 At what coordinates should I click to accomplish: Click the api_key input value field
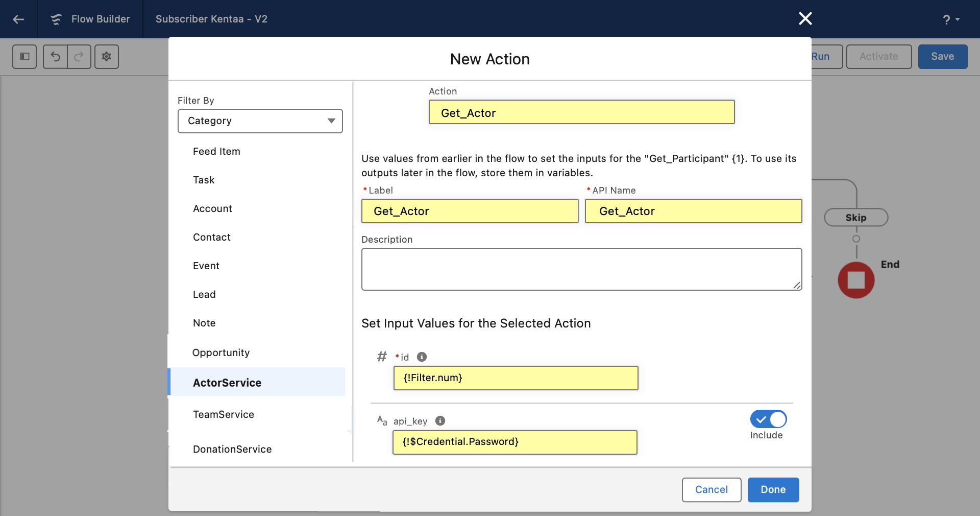click(514, 442)
